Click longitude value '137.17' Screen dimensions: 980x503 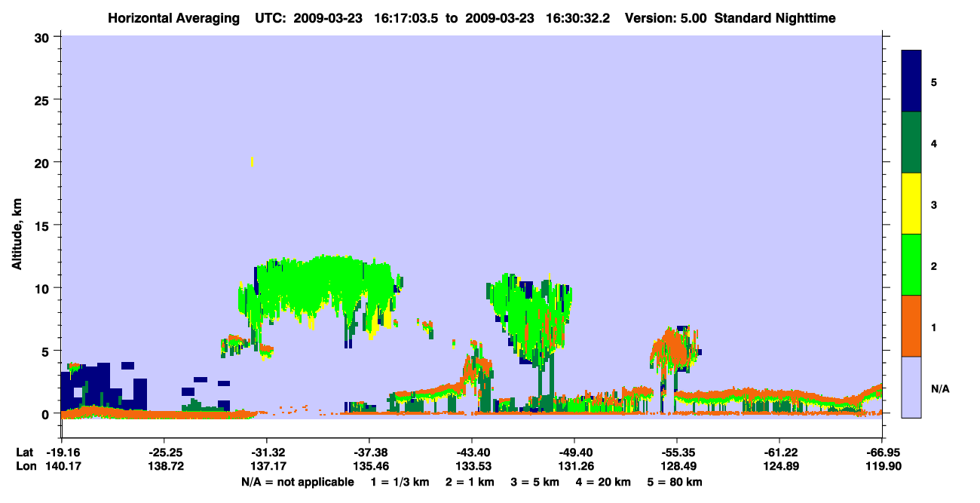pos(267,467)
